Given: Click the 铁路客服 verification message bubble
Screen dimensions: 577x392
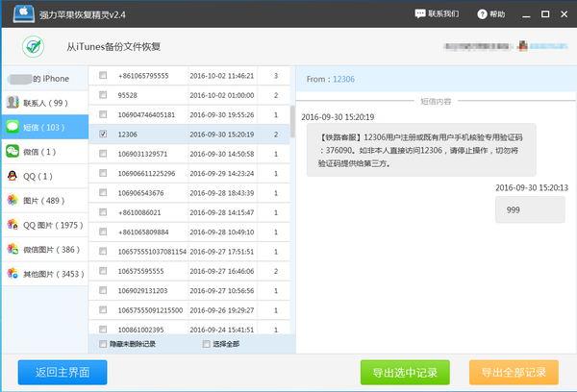Looking at the screenshot, I should click(421, 150).
